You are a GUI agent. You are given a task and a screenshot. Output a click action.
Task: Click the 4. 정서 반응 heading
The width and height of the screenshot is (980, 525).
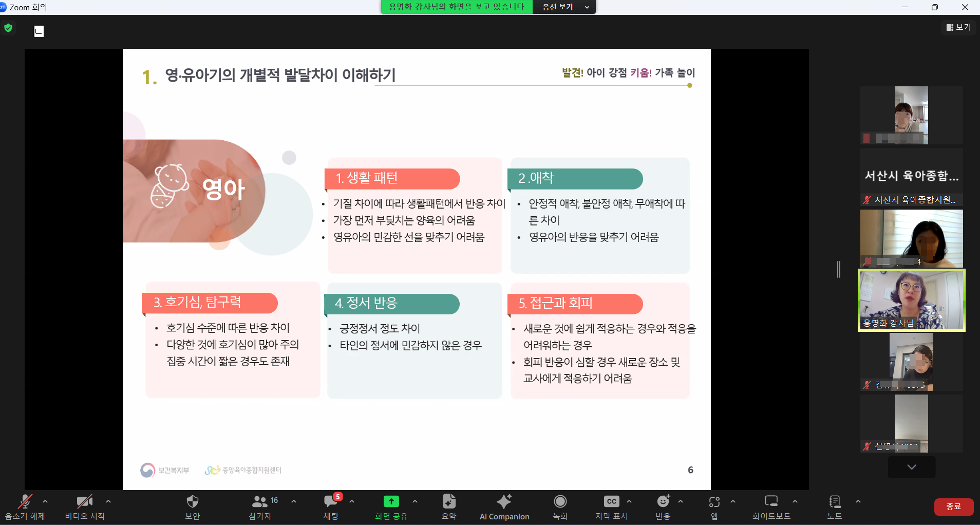click(366, 303)
